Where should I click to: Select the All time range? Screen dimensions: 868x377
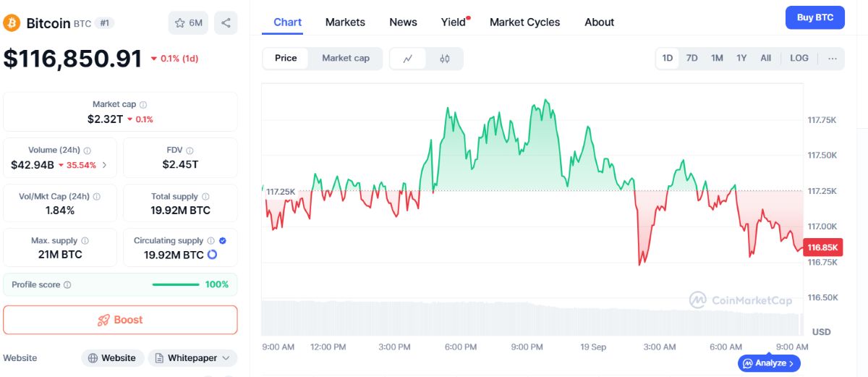pyautogui.click(x=765, y=58)
